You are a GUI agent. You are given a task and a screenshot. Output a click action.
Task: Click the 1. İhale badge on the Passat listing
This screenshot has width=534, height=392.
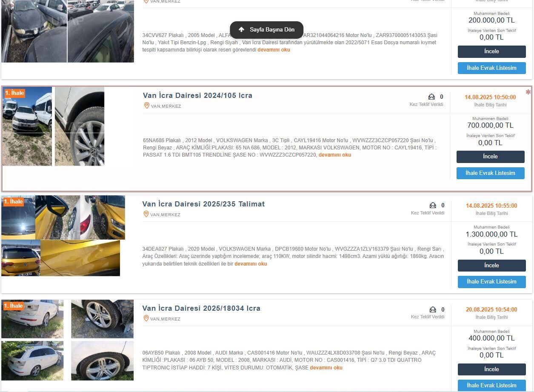pyautogui.click(x=14, y=93)
